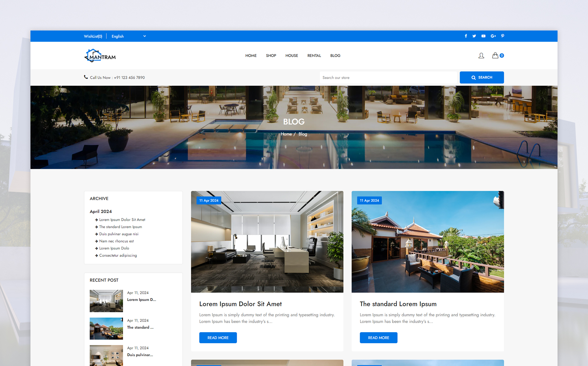Open archive link Lorem Ipsum Dolor Sit Amet

(x=122, y=220)
